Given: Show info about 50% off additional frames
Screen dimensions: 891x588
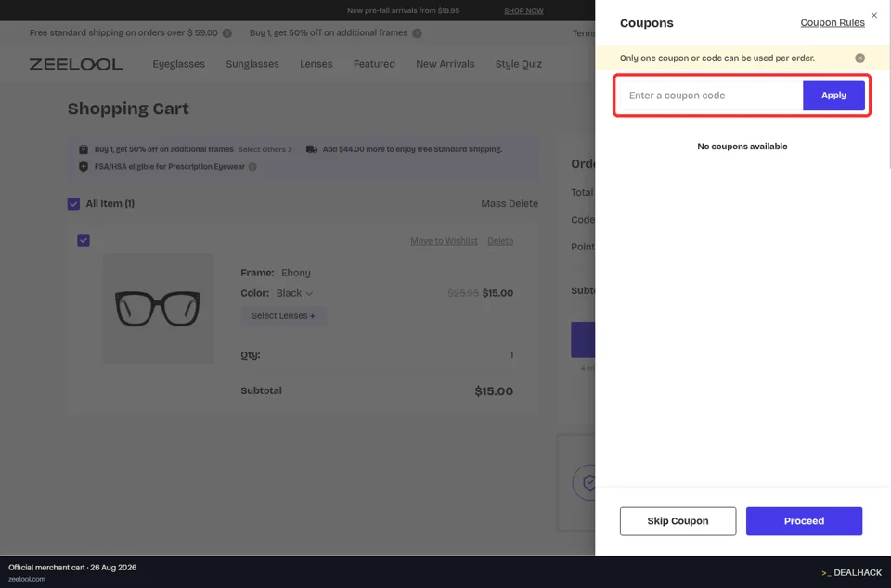Looking at the screenshot, I should [x=417, y=33].
